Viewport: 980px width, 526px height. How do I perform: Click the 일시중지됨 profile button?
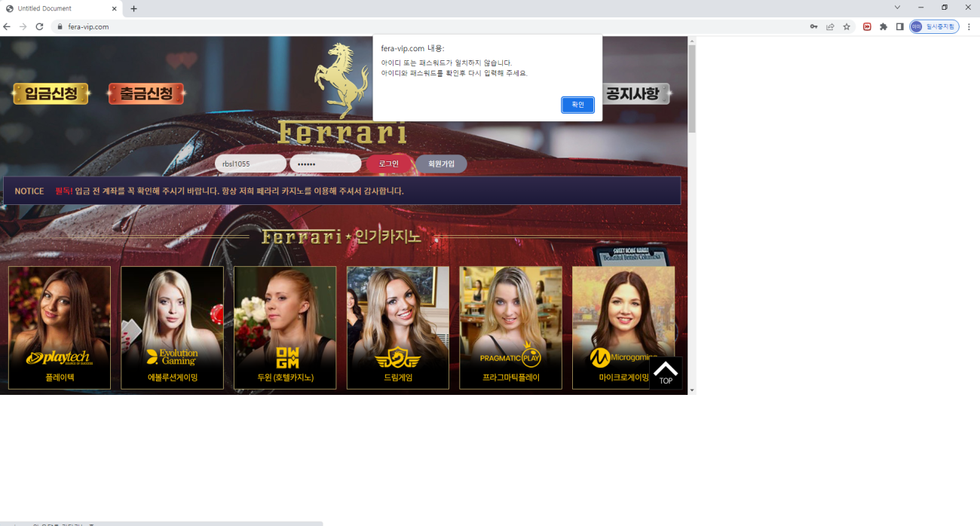pos(934,26)
